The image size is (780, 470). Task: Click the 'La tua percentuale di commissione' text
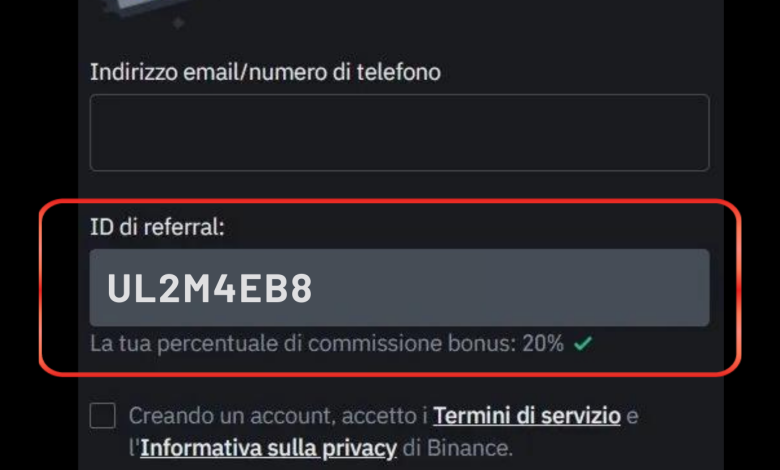coord(266,343)
